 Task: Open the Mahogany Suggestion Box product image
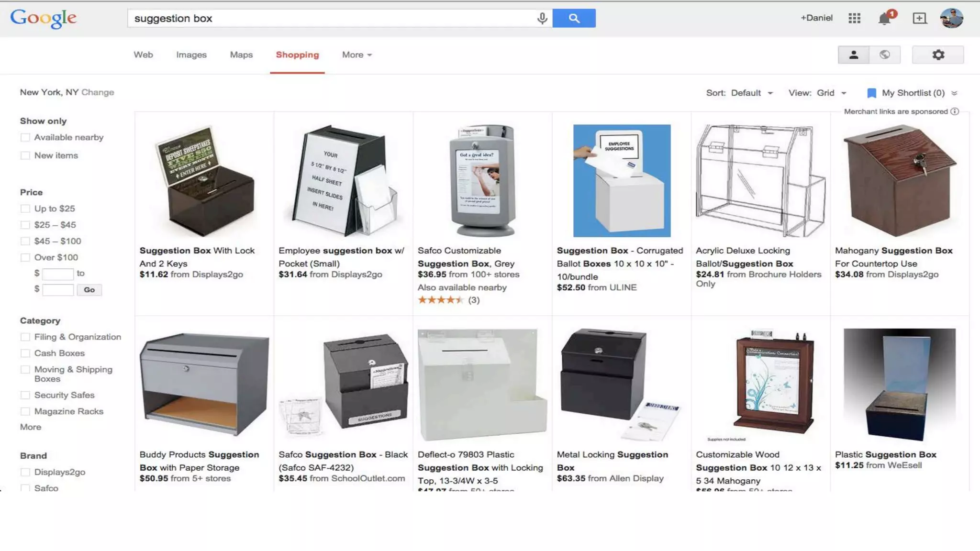pyautogui.click(x=900, y=181)
